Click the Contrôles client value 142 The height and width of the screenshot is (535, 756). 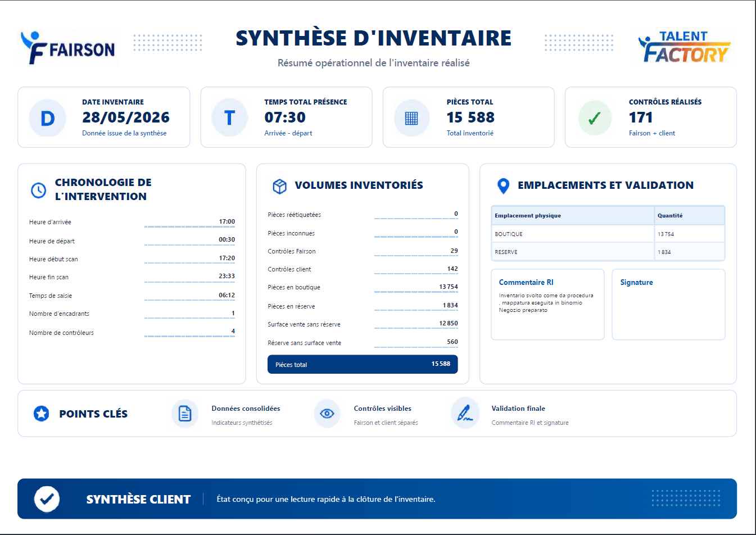(x=452, y=269)
